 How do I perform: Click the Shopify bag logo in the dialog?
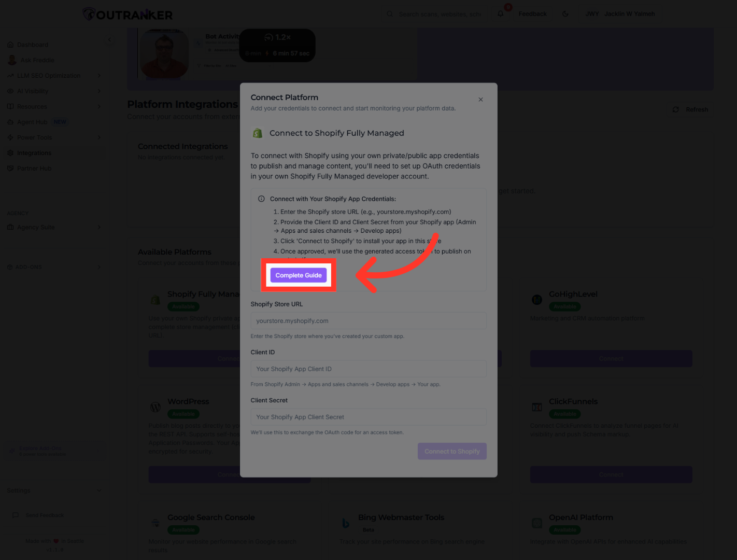coord(258,133)
